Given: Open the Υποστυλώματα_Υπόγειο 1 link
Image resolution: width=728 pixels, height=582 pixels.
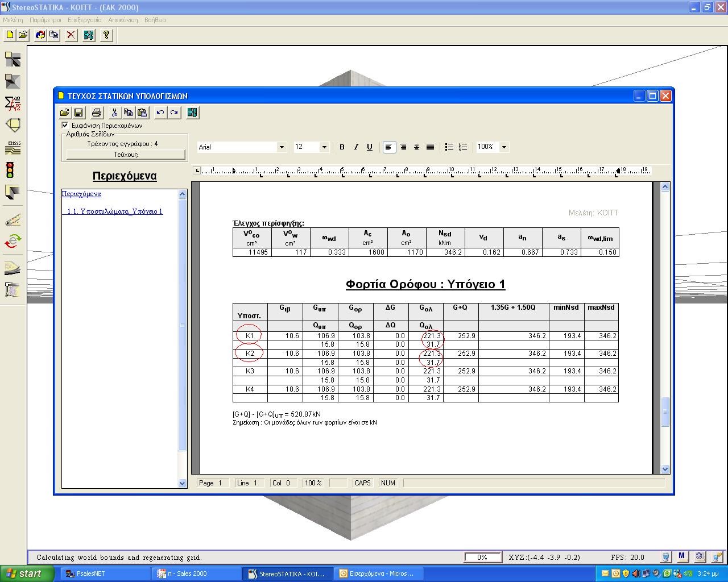Looking at the screenshot, I should coord(115,211).
